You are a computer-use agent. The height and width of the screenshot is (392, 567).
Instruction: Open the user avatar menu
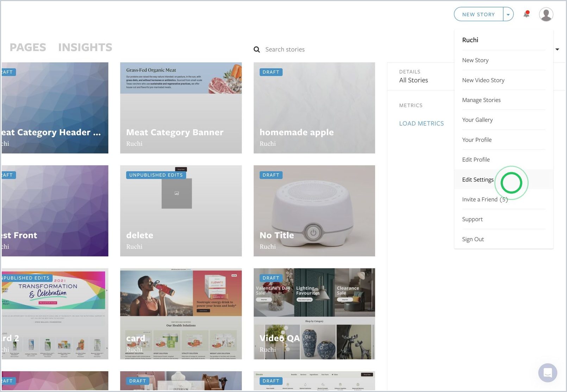546,14
